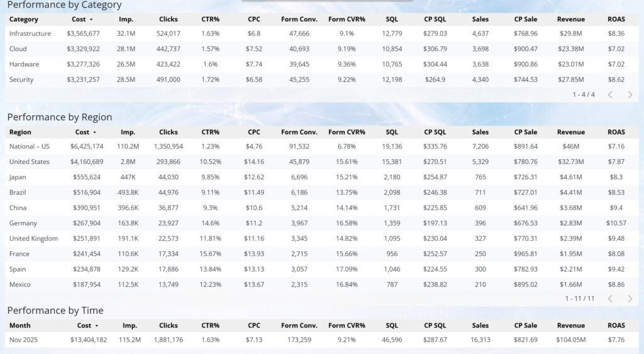Select the Security category row
The width and height of the screenshot is (644, 354).
(21, 79)
